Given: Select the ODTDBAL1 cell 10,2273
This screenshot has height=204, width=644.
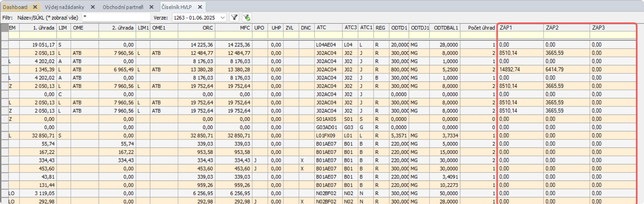Looking at the screenshot, I should click(445, 185).
